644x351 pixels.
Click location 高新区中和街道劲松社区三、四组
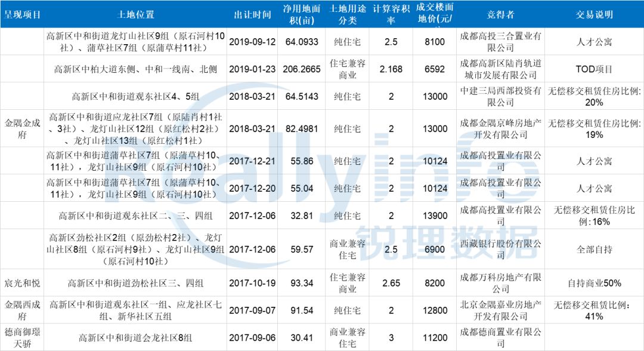(135, 283)
